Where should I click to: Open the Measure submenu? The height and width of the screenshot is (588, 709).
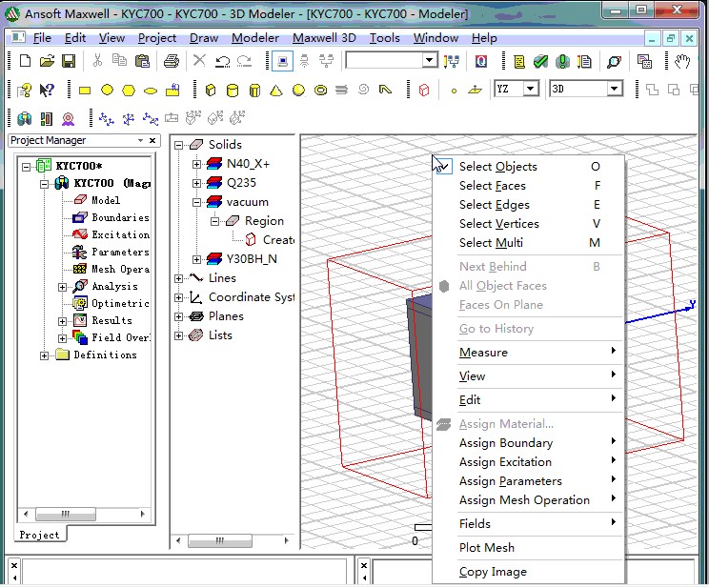(529, 353)
